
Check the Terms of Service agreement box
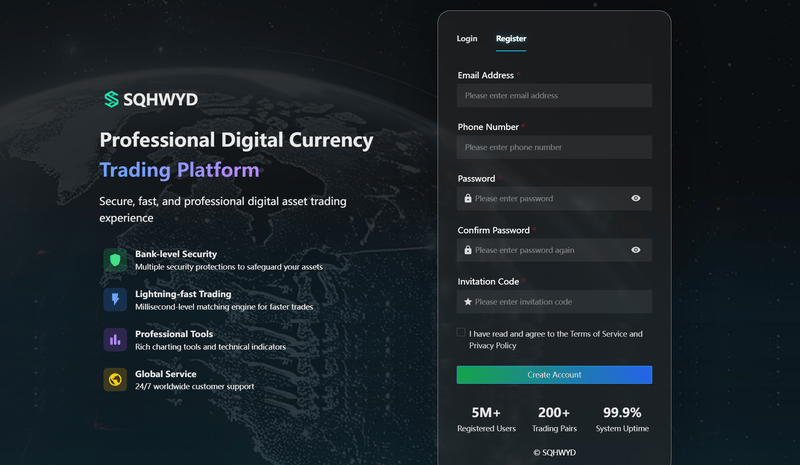(x=461, y=332)
